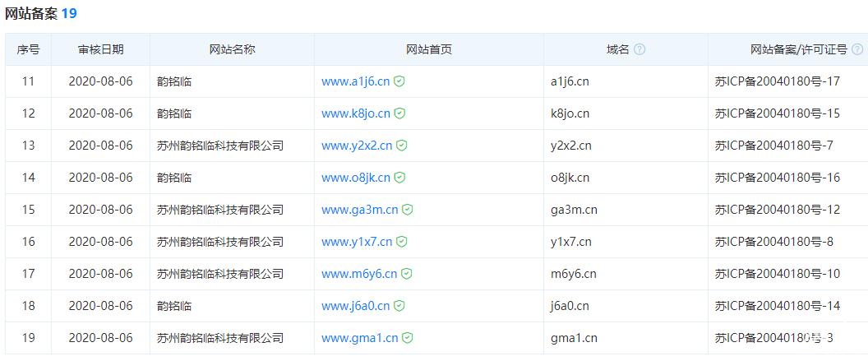Select the 网站名称 column header
This screenshot has height=361, width=868.
tap(233, 49)
